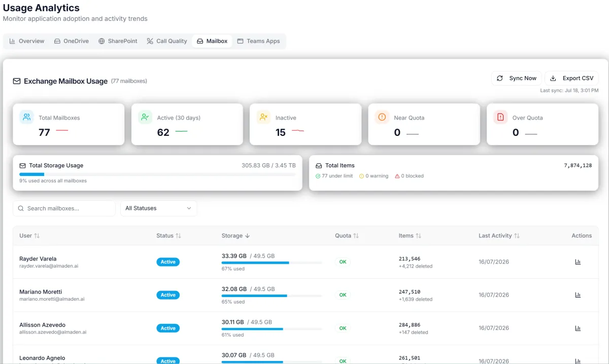Open the All Statuses dropdown

click(158, 208)
